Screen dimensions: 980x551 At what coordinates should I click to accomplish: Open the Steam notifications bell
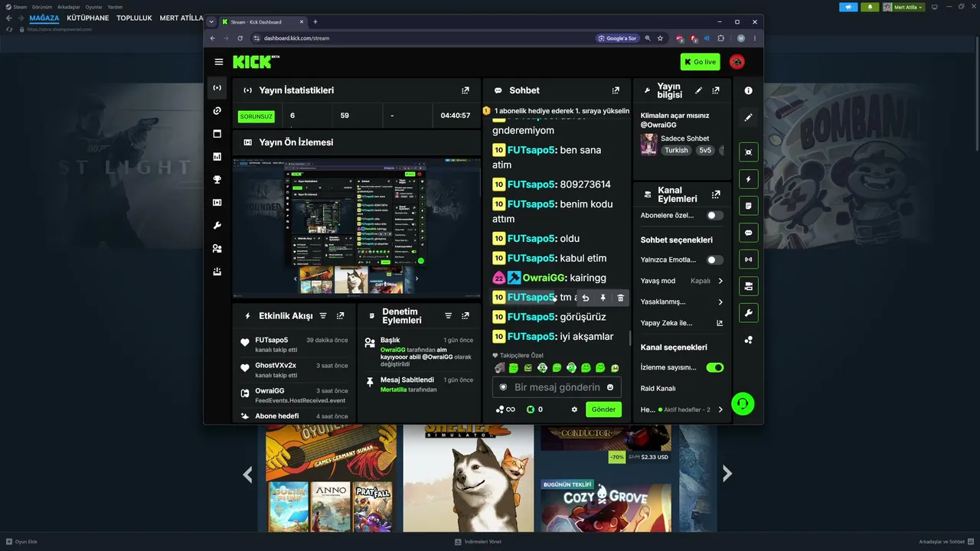pyautogui.click(x=870, y=7)
